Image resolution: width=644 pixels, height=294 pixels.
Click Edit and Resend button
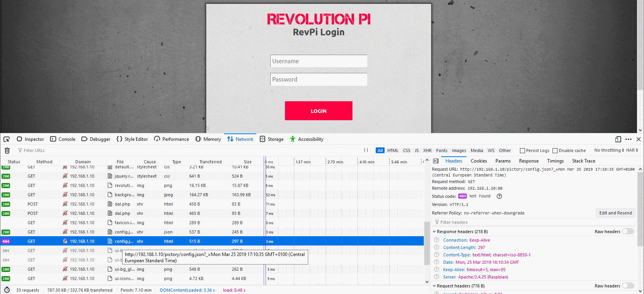[x=615, y=213]
